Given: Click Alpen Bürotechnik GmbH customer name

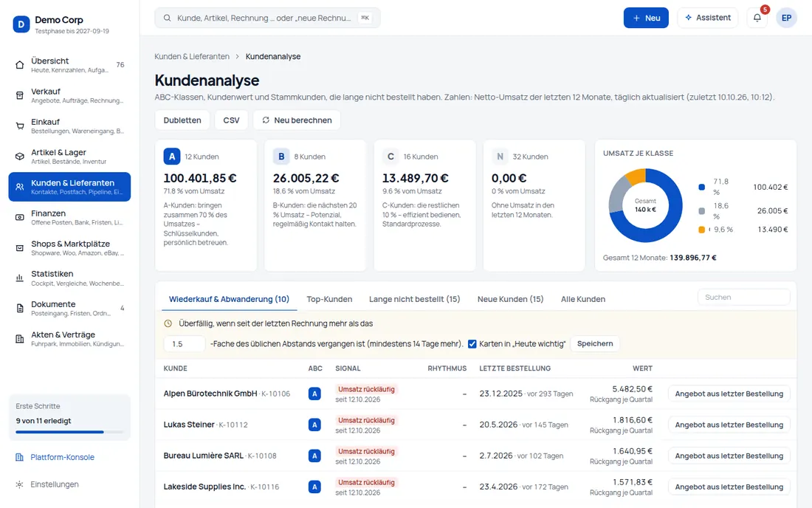Looking at the screenshot, I should (210, 394).
